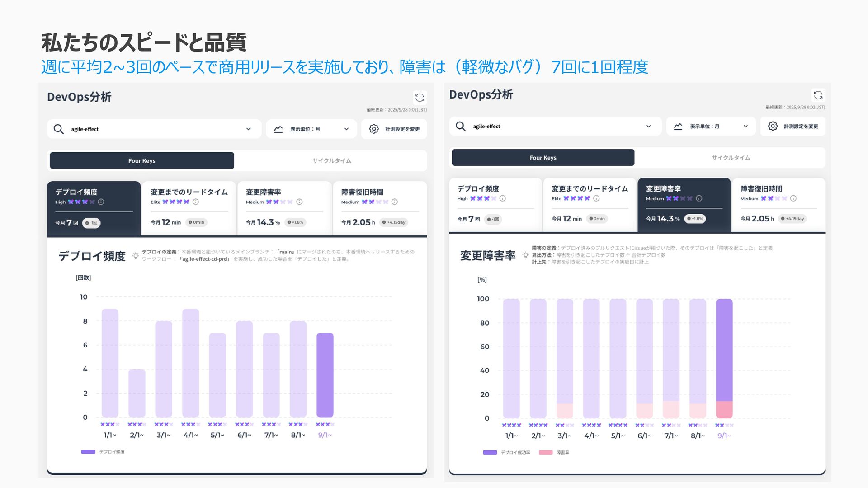The image size is (868, 488).
Task: Toggle デプロイ頻度 legend item in left chart
Action: [103, 452]
